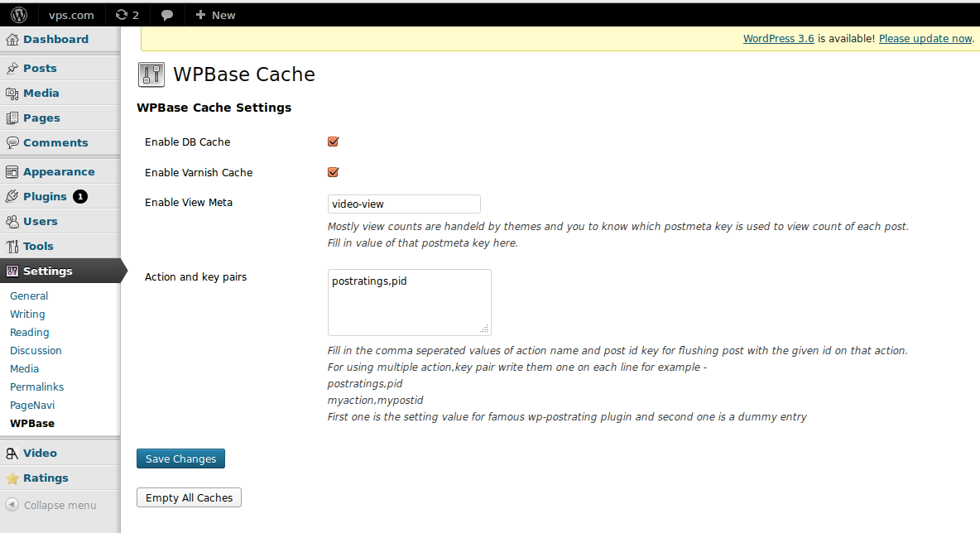The height and width of the screenshot is (533, 980).
Task: Open PageNavi settings submenu
Action: (32, 405)
